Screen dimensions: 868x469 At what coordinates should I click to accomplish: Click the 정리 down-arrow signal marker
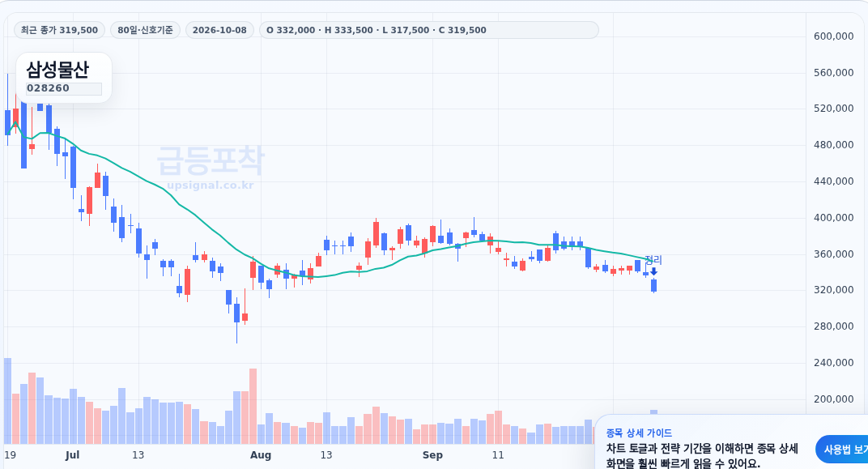click(653, 271)
